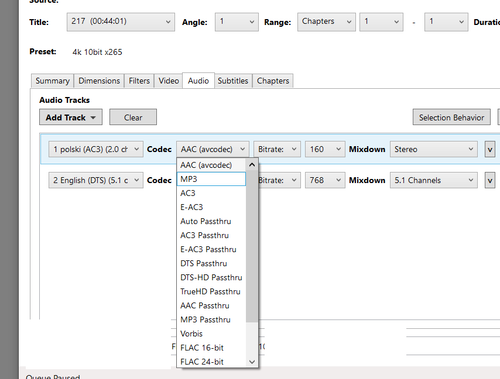The image size is (500, 379).
Task: Choose FLAC 16-bit in the codec list
Action: 211,348
